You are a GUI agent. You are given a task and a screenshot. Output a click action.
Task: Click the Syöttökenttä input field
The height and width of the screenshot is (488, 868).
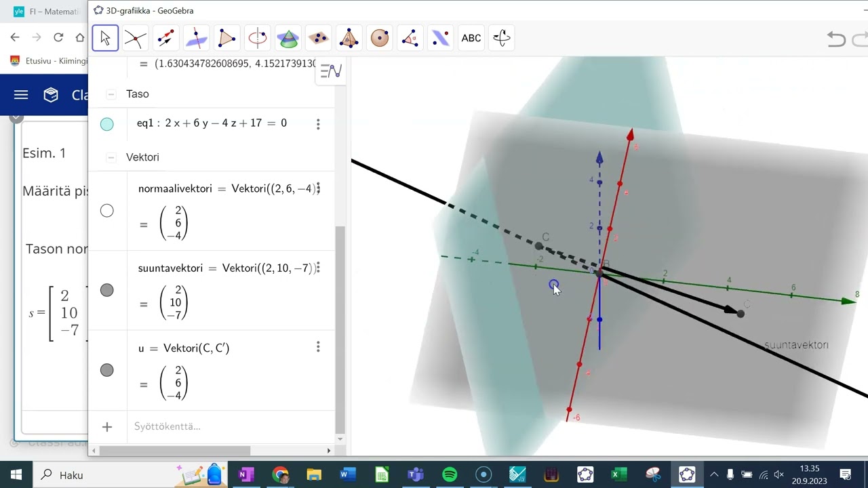tap(231, 426)
